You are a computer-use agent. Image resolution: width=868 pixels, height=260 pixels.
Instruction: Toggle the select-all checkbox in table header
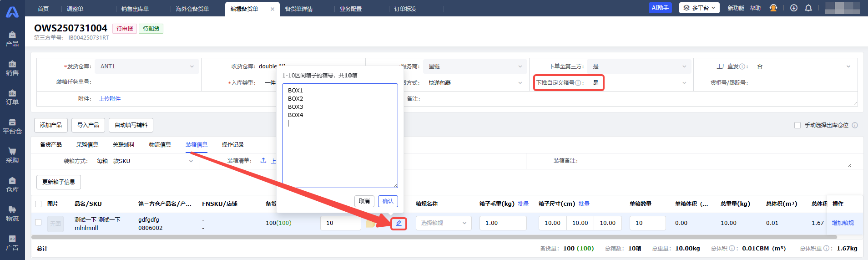pyautogui.click(x=38, y=204)
